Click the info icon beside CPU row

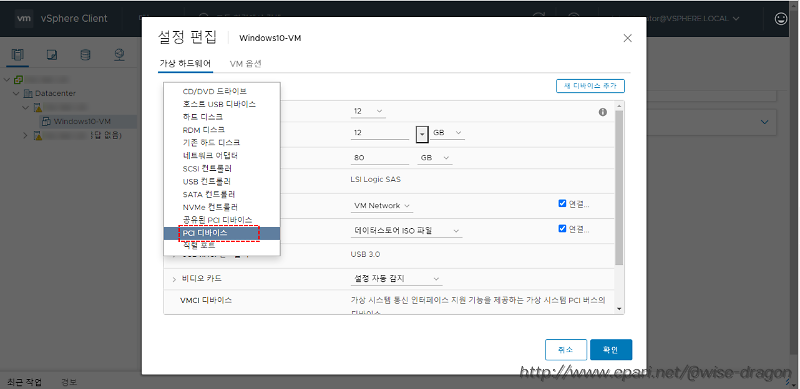603,112
